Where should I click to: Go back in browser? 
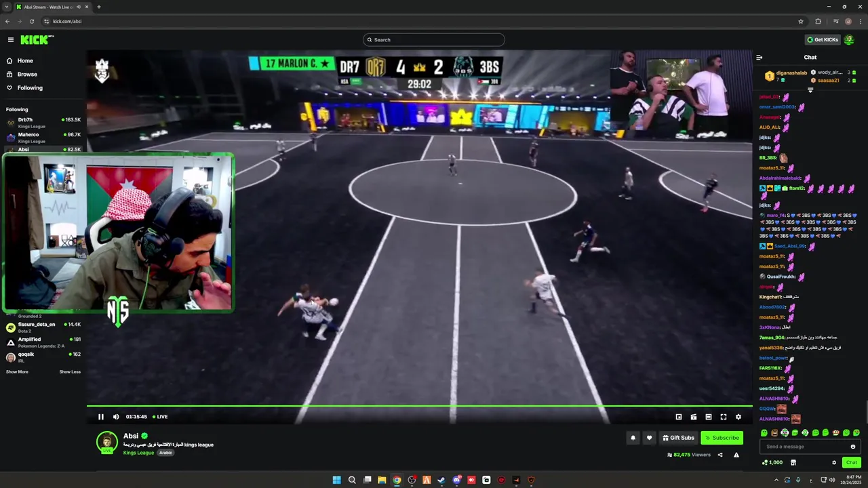click(x=7, y=21)
